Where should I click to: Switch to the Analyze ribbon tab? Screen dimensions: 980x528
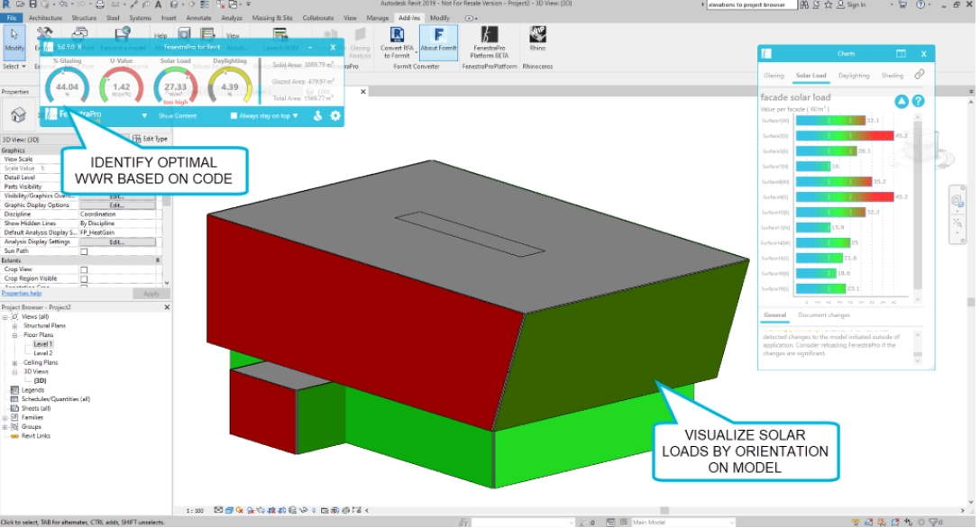click(x=231, y=18)
